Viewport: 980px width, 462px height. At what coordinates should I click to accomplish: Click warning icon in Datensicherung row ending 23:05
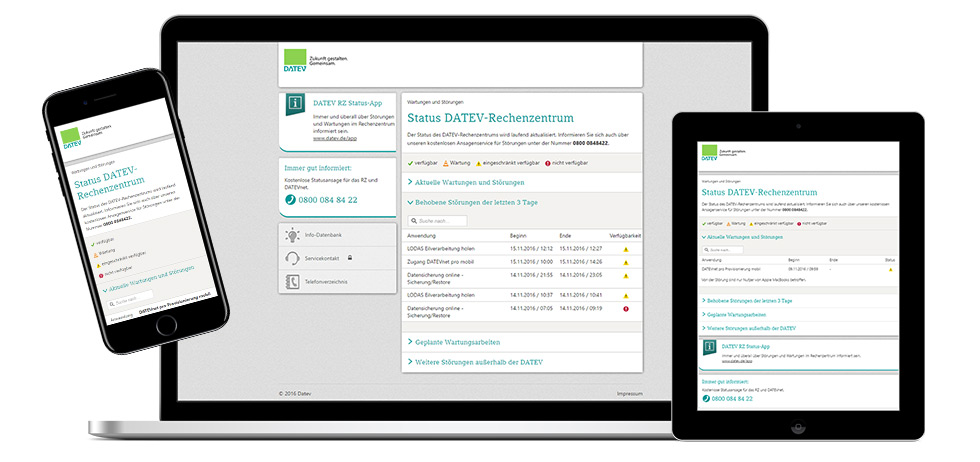pyautogui.click(x=626, y=276)
